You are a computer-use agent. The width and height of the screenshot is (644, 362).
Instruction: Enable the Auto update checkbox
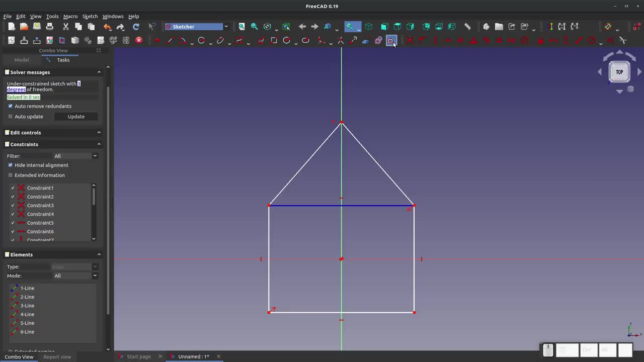pyautogui.click(x=10, y=117)
